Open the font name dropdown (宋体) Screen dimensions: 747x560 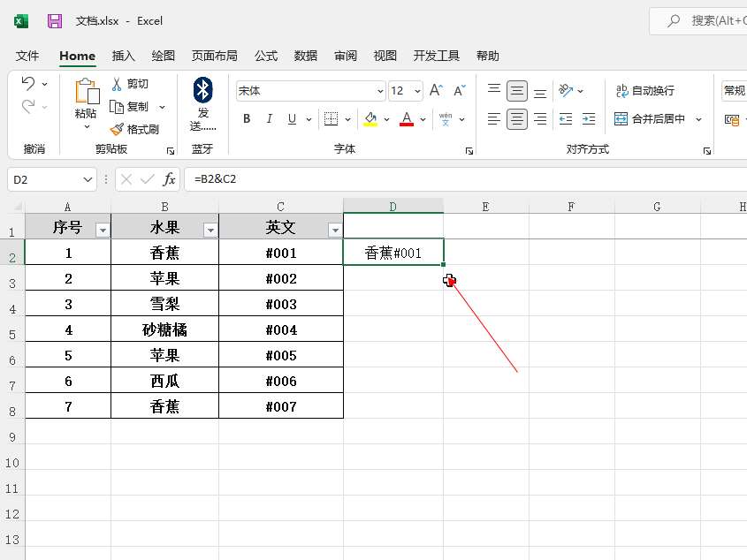click(380, 91)
